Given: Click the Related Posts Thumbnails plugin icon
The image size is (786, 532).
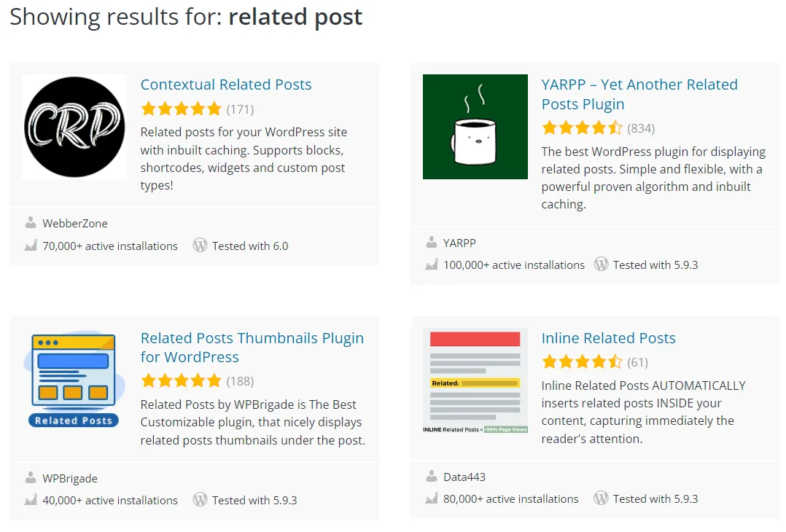Looking at the screenshot, I should tap(74, 380).
